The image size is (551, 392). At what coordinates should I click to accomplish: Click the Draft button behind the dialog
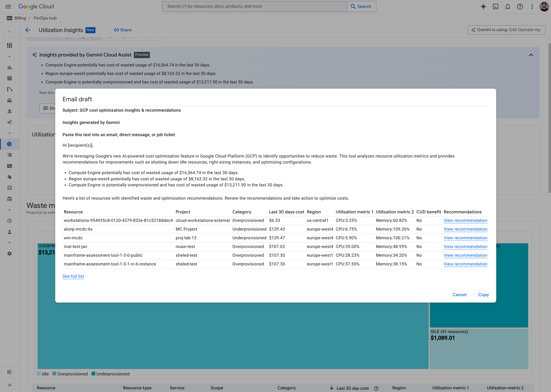[x=48, y=108]
